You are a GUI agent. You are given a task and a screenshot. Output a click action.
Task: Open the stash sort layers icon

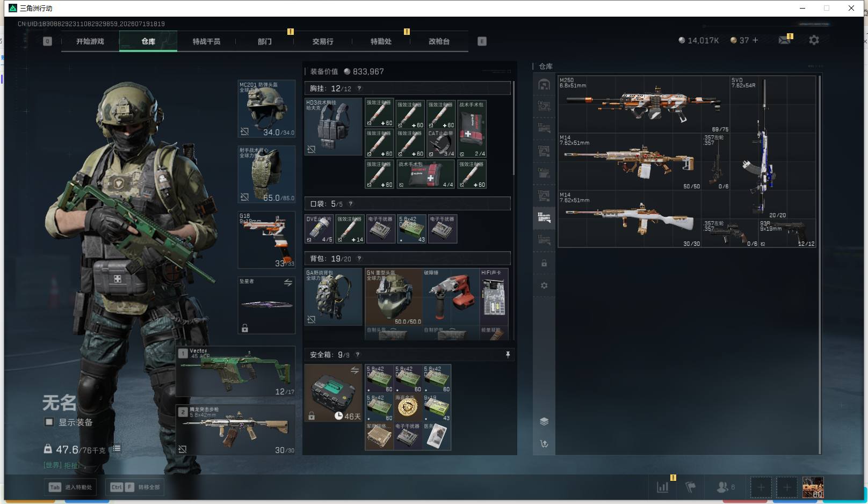coord(544,421)
